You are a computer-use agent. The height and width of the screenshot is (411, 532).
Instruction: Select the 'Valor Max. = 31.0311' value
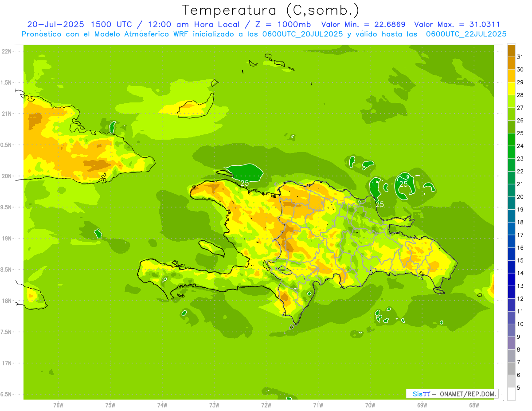(x=457, y=24)
